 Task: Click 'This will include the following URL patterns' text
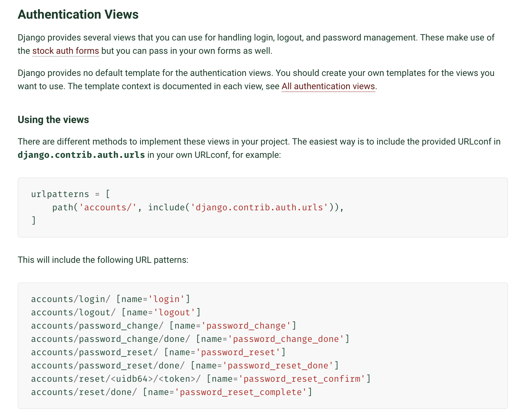[x=103, y=260]
